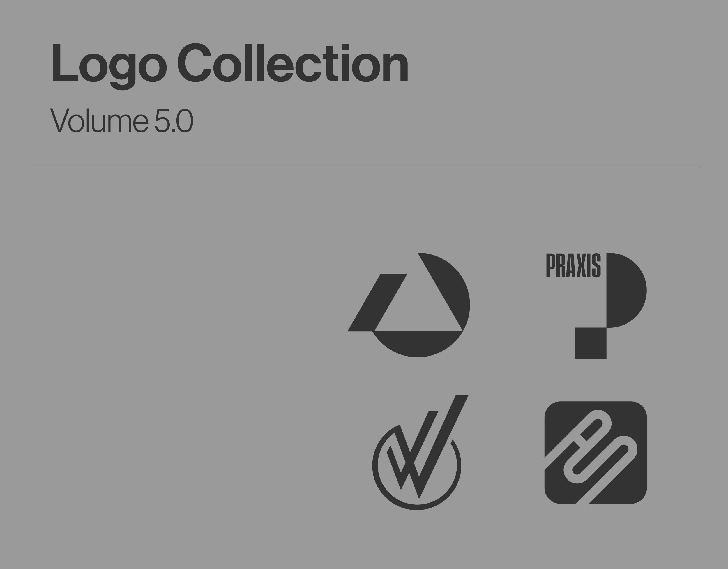The image size is (728, 569).
Task: Click the "Volume" subtitle word
Action: (x=99, y=120)
